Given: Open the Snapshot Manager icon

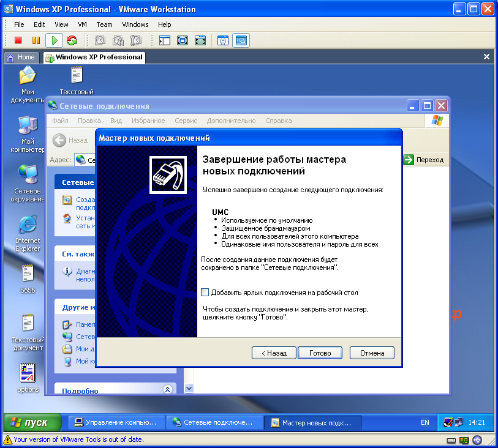Looking at the screenshot, I should point(136,40).
